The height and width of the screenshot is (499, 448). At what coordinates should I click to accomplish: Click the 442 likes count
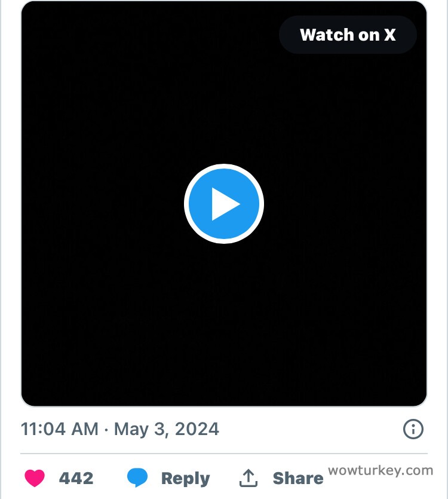76,478
